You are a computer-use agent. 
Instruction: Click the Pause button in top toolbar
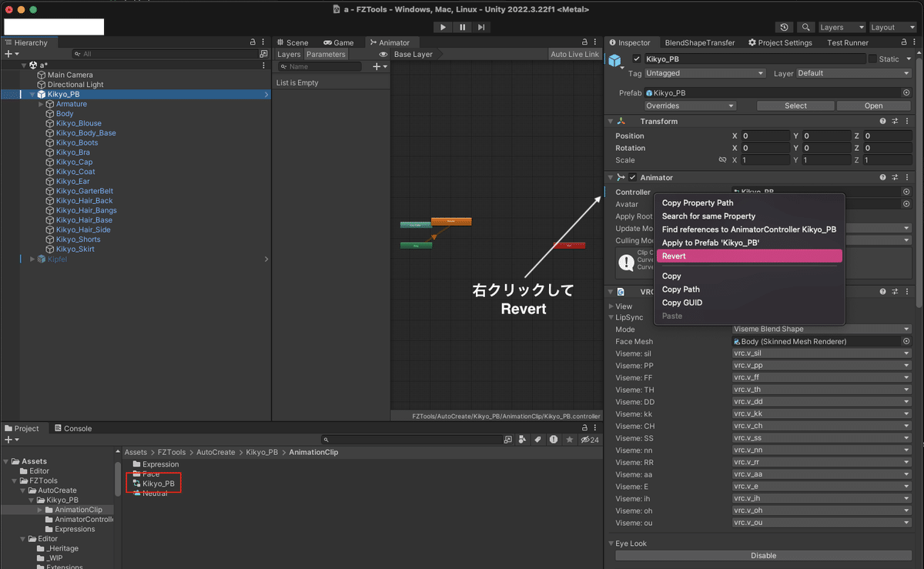[462, 27]
